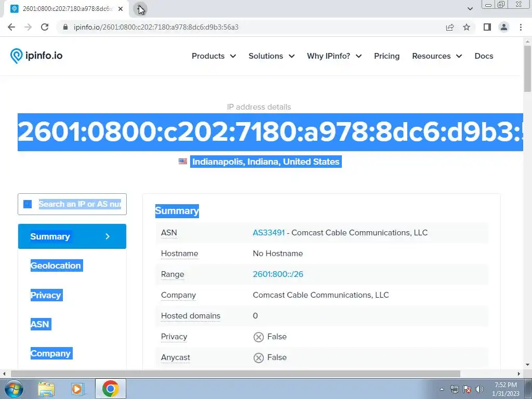This screenshot has width=532, height=399.
Task: Click the browser forward arrow
Action: pos(28,27)
